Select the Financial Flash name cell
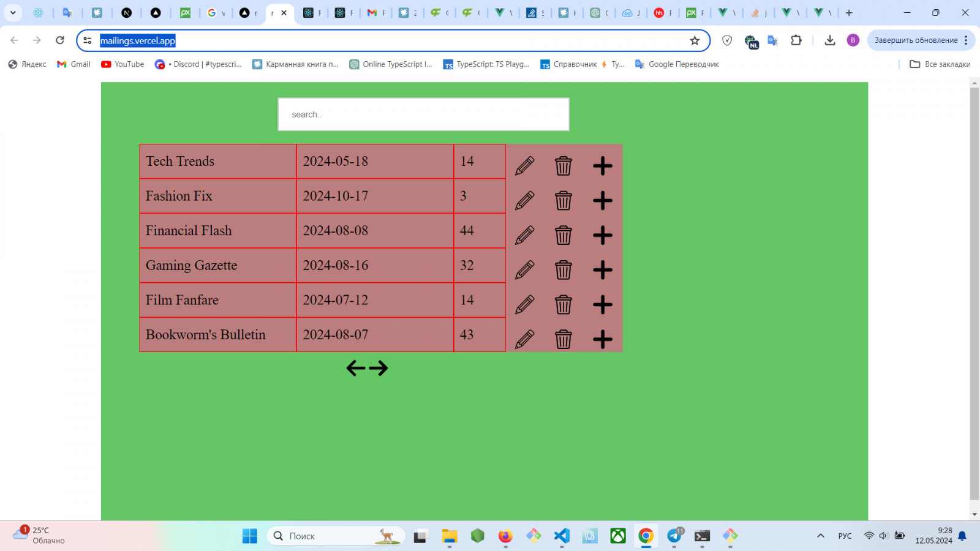The height and width of the screenshot is (551, 980). (218, 231)
